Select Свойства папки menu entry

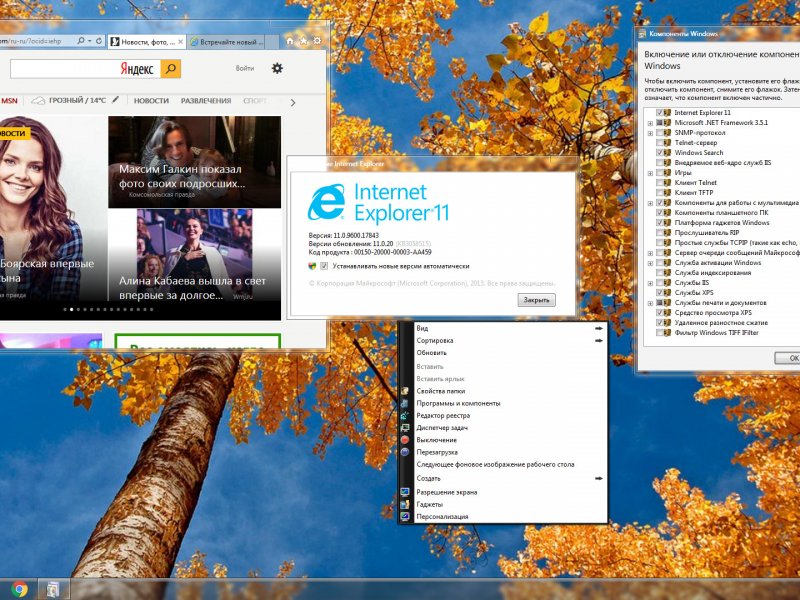click(509, 391)
